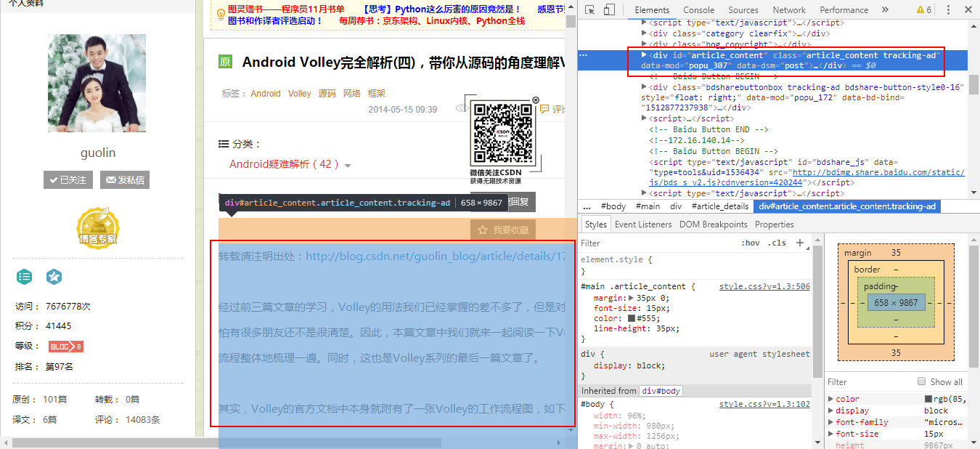Check the Show all computed styles box
Screen dimensions: 980x449
click(922, 381)
